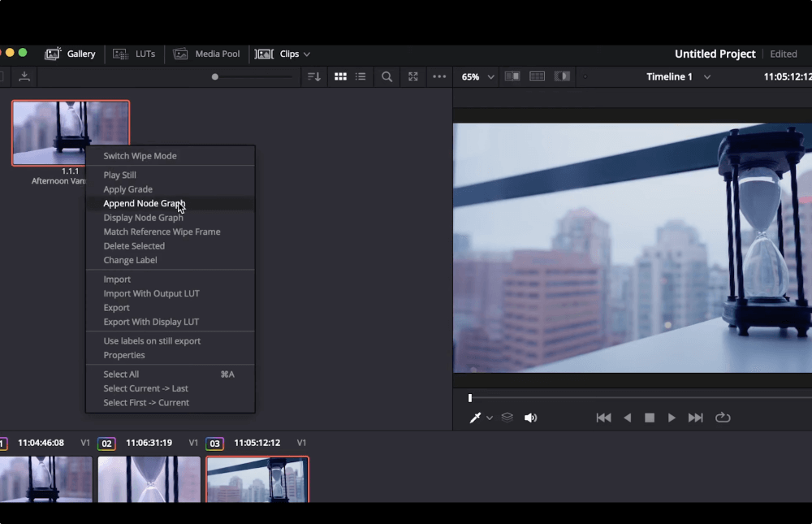
Task: Expand the eyedropper tool options arrow
Action: (x=490, y=418)
